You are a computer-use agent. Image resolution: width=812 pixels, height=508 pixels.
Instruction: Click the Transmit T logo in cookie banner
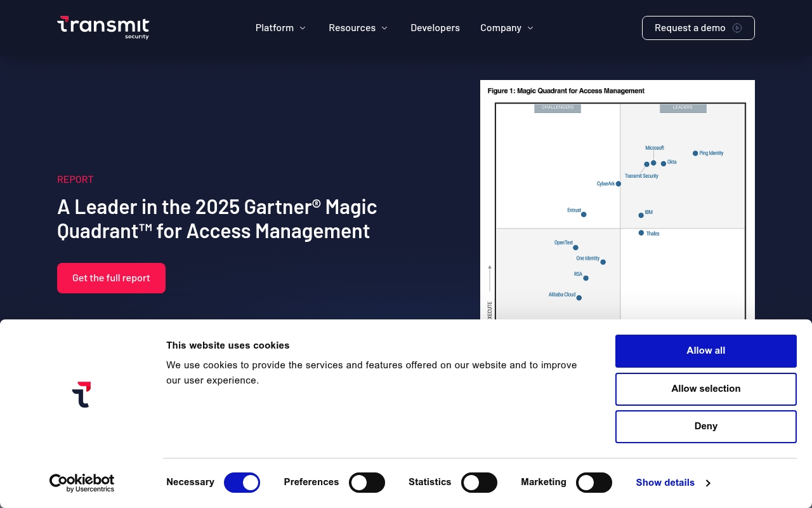[x=81, y=394]
